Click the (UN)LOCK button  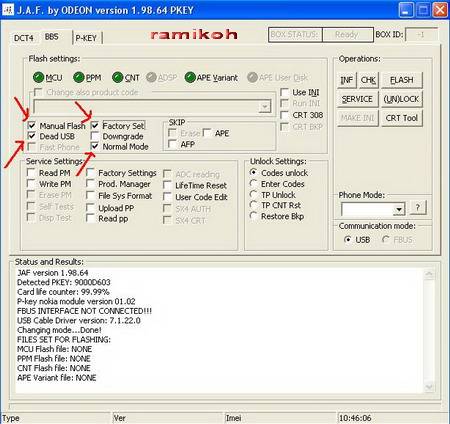pyautogui.click(x=402, y=99)
